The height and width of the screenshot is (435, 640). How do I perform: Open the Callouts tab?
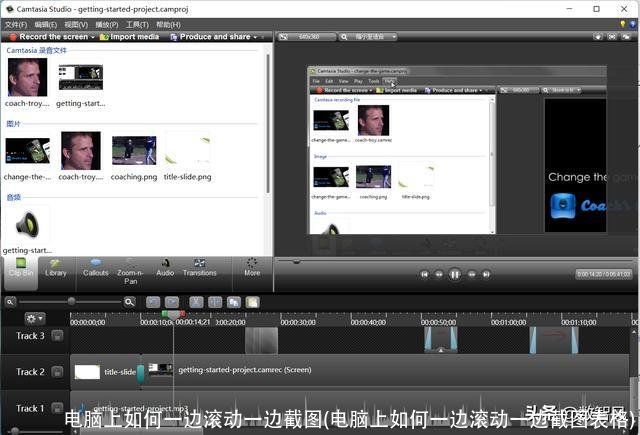point(96,267)
